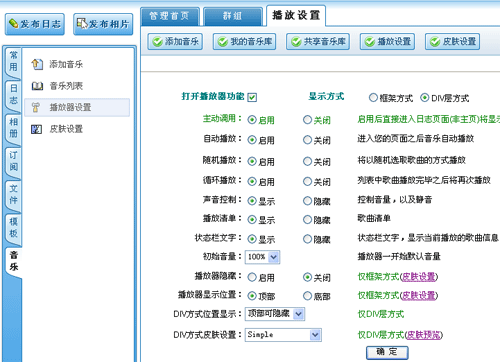The height and width of the screenshot is (362, 500).
Task: Click the 发布相片 button
Action: (103, 24)
